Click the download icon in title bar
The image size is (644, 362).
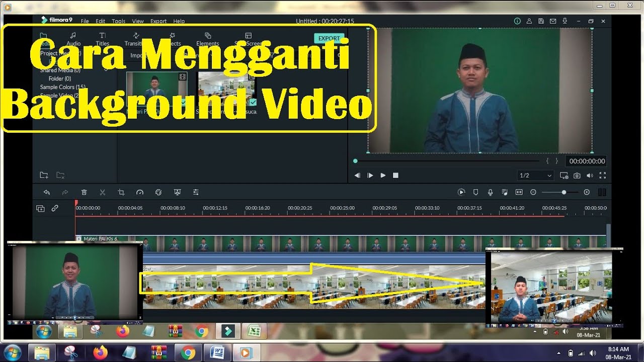click(x=565, y=21)
